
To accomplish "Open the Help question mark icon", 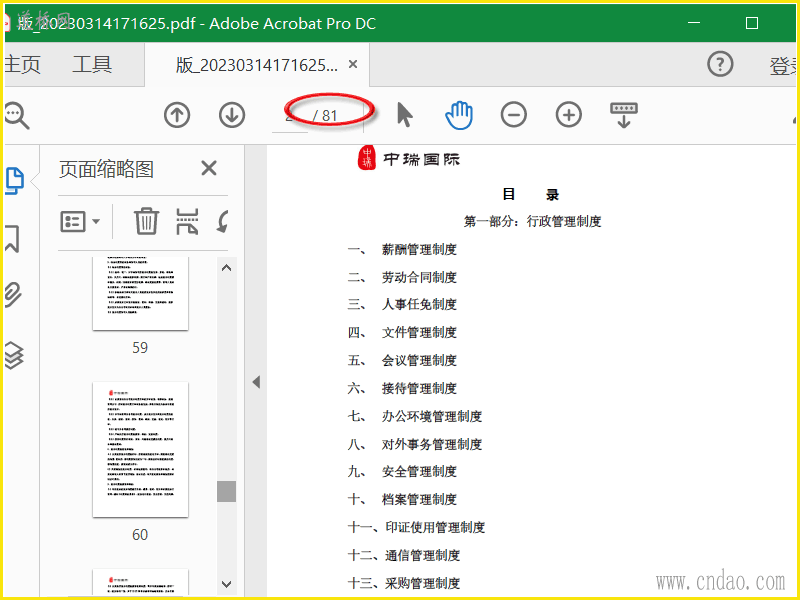I will 720,64.
